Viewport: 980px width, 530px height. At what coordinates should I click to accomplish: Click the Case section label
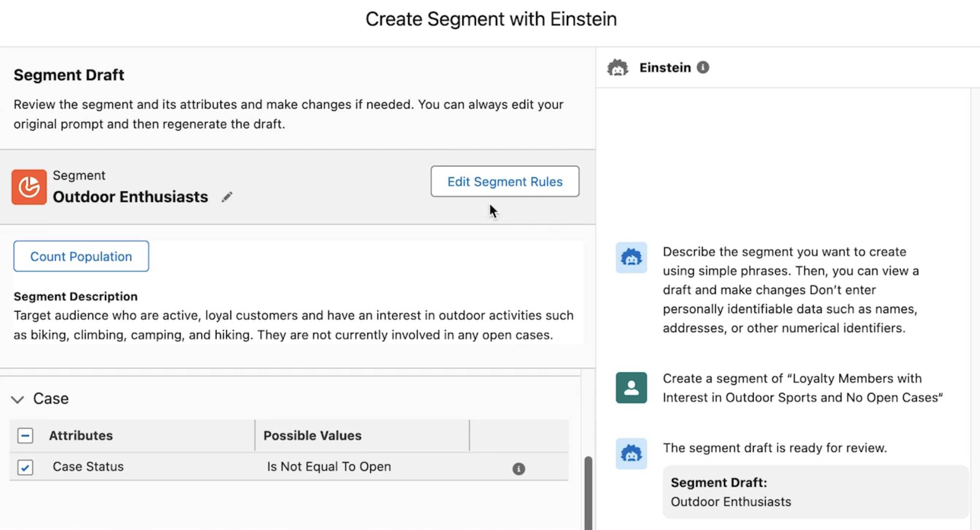[x=51, y=398]
